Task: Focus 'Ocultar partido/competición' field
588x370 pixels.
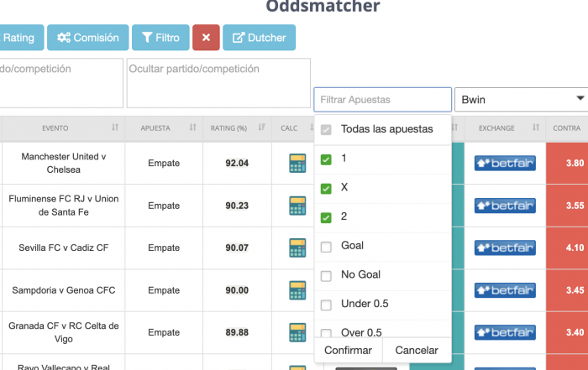Action: coord(218,83)
